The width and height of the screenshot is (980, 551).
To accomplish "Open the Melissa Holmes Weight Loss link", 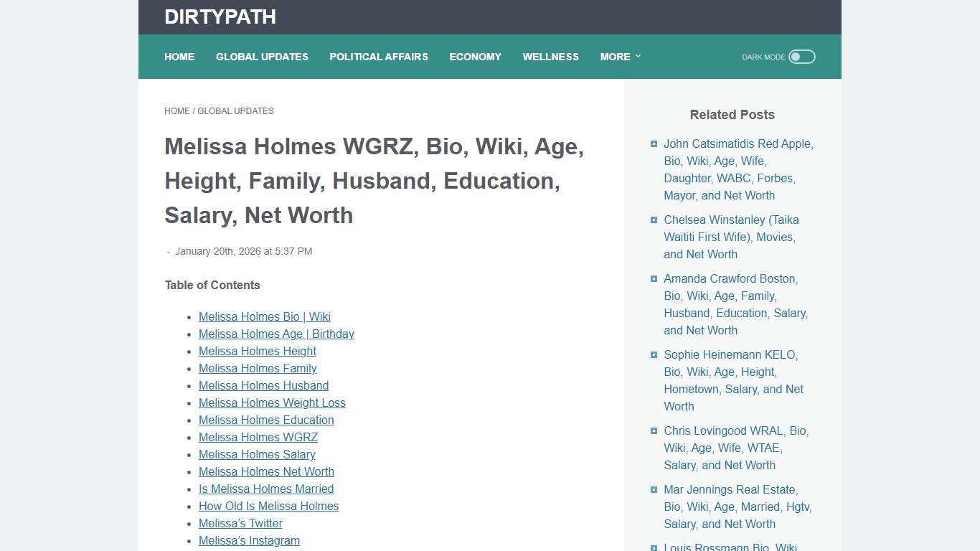I will [272, 402].
